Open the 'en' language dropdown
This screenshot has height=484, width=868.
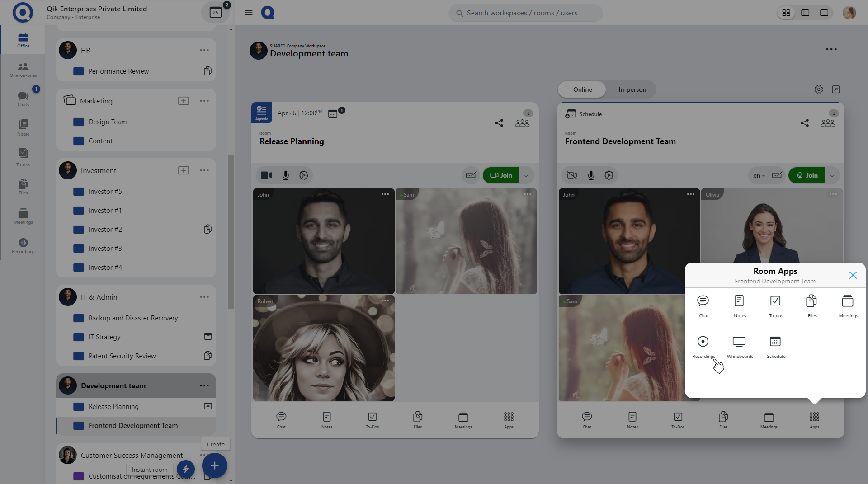(x=759, y=176)
